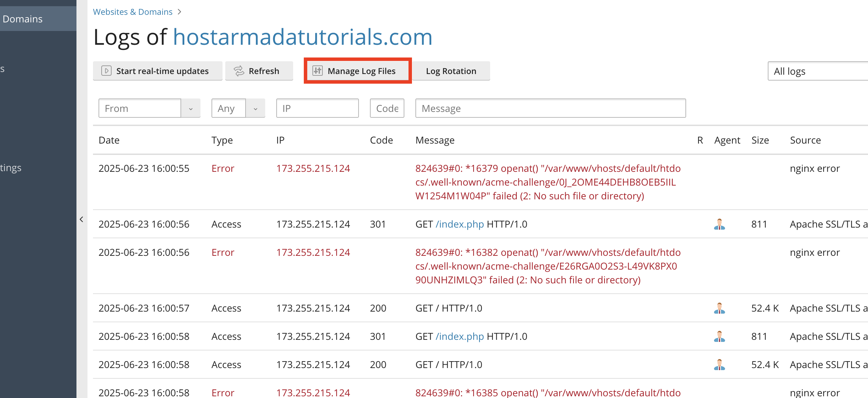The height and width of the screenshot is (398, 868).
Task: Click nginx error source in 16:00:56 row
Action: pyautogui.click(x=815, y=252)
